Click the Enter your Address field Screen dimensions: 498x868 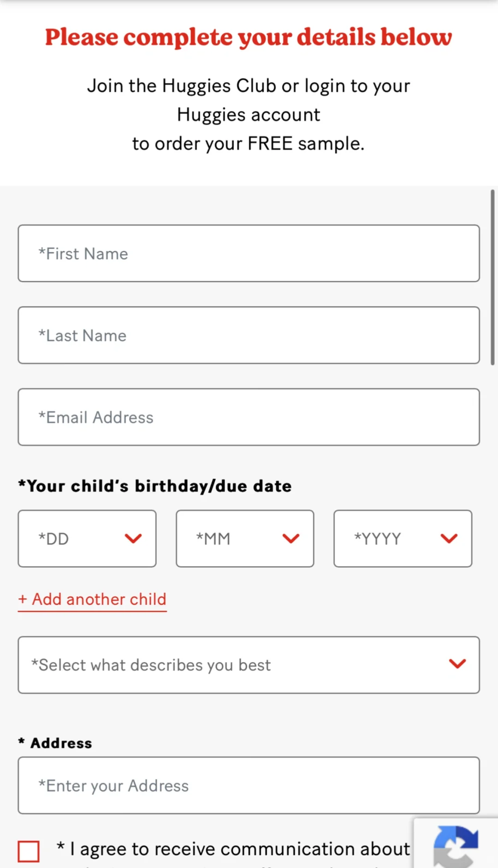click(249, 785)
